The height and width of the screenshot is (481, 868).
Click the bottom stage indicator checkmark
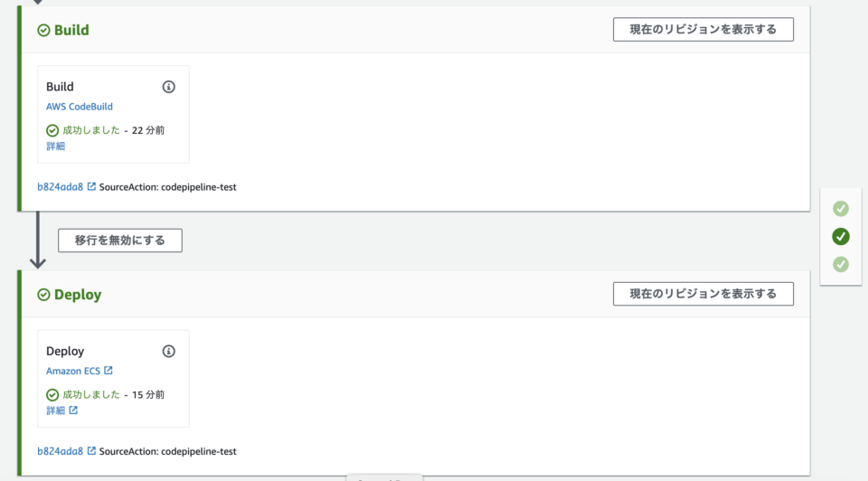841,264
